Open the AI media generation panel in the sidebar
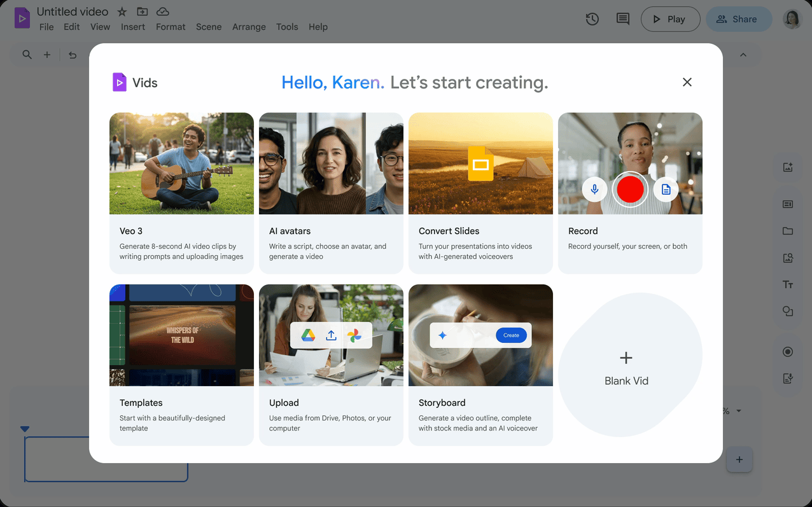This screenshot has width=812, height=507. tap(788, 167)
